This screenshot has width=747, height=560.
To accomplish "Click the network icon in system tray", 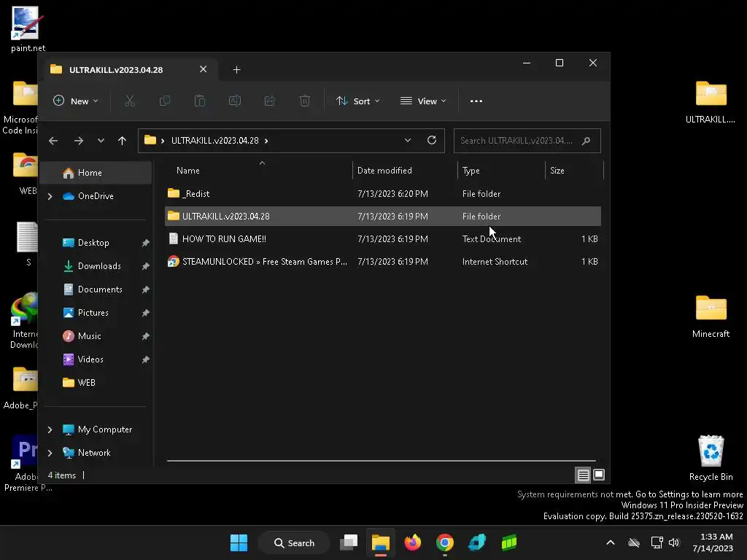I will coord(657,542).
